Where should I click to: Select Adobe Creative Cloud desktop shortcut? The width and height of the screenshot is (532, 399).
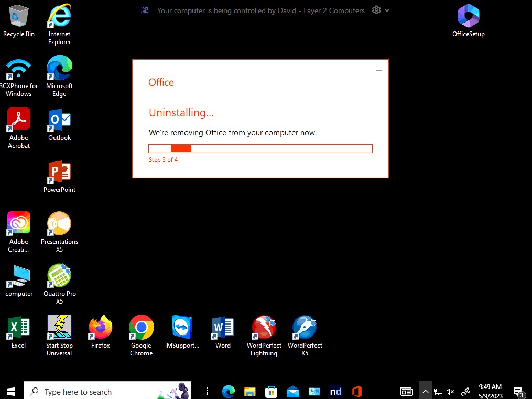(19, 232)
